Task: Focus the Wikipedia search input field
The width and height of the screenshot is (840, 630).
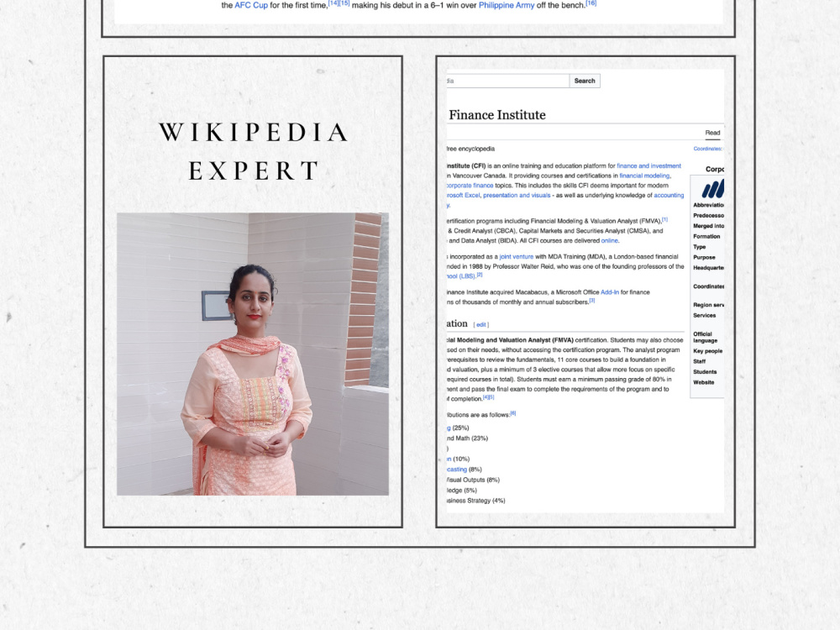Action: [x=508, y=81]
